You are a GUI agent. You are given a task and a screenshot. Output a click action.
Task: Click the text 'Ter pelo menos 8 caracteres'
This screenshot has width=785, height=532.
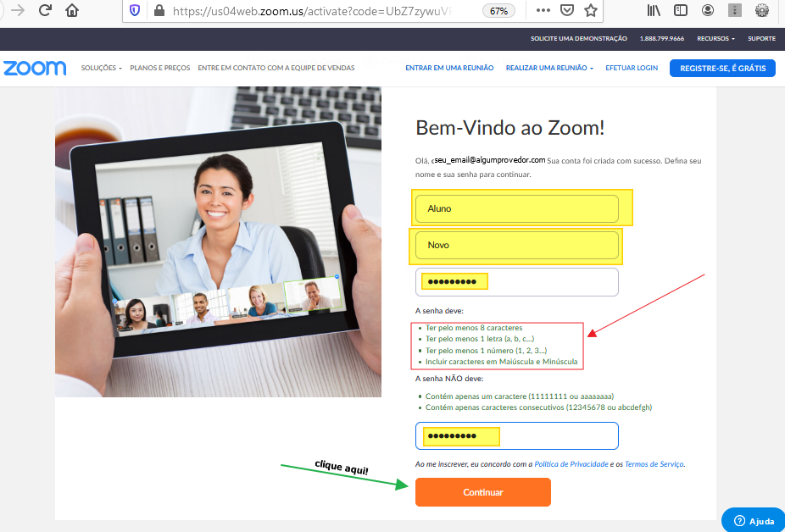pos(474,328)
